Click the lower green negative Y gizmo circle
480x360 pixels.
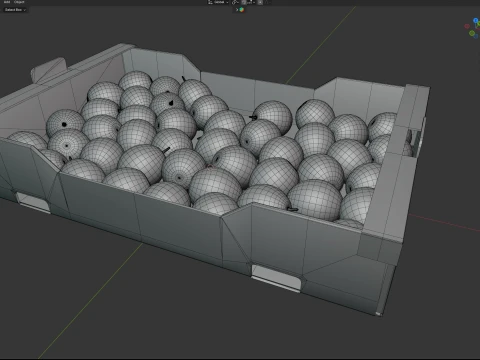(472, 33)
